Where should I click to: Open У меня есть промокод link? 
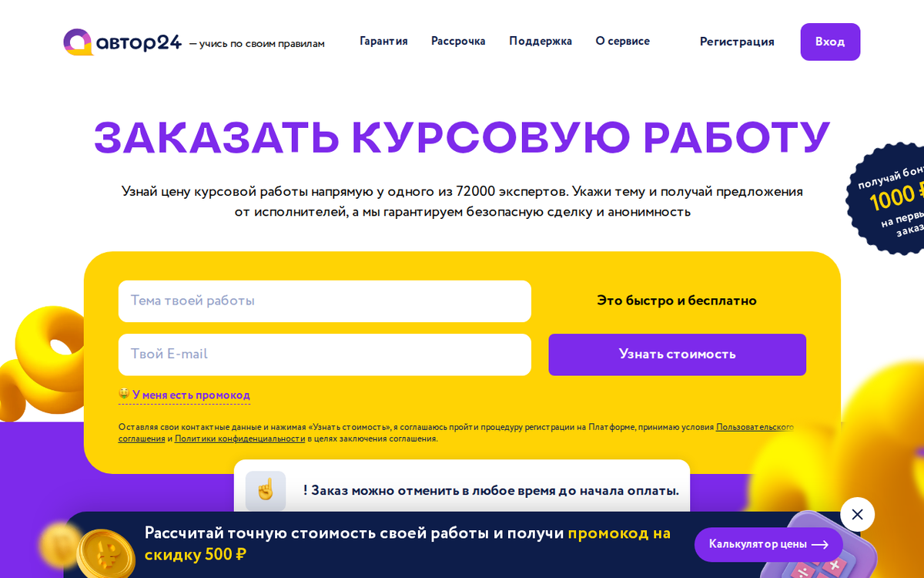tap(185, 395)
